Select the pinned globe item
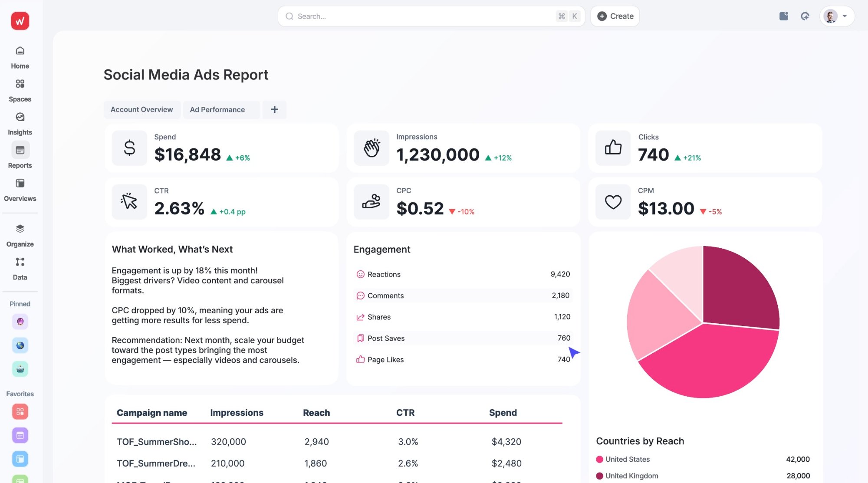 tap(20, 345)
